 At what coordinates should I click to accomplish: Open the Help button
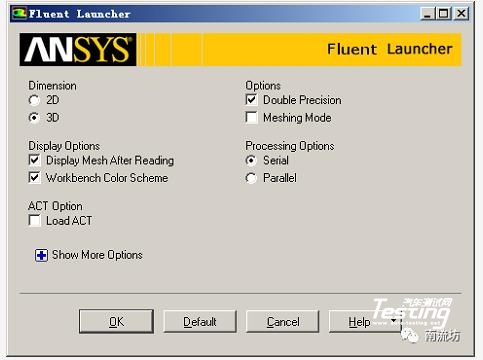coord(359,322)
